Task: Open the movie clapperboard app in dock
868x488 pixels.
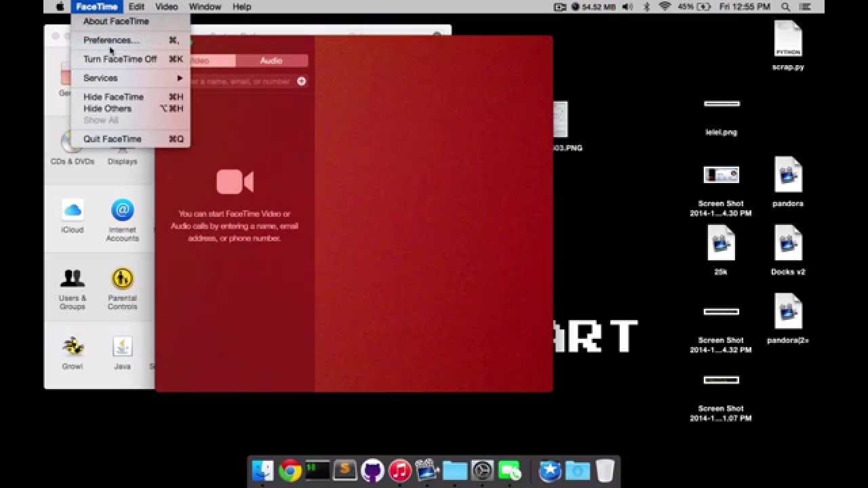Action: click(x=428, y=470)
